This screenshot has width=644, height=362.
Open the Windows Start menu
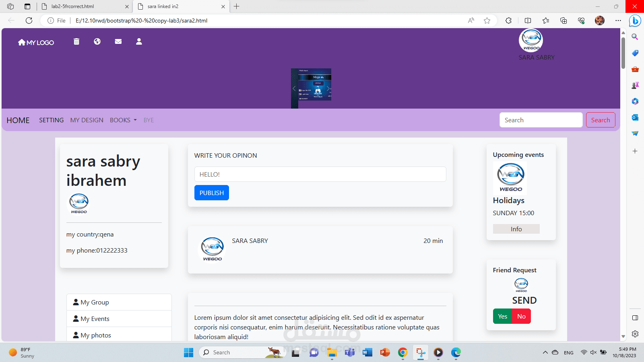188,352
